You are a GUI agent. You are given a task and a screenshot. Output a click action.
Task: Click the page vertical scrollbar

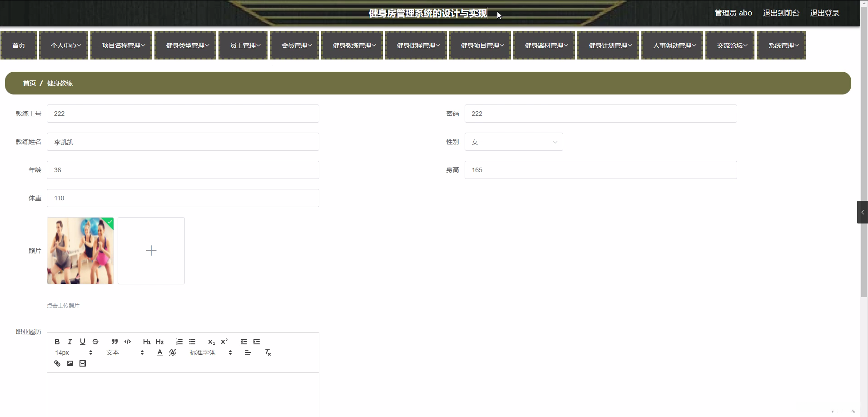pyautogui.click(x=864, y=151)
